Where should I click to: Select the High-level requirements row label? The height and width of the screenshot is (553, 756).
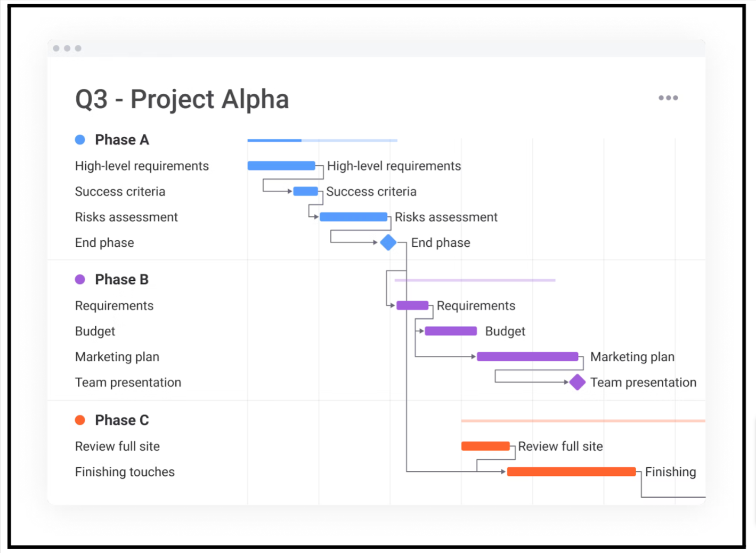coord(142,166)
